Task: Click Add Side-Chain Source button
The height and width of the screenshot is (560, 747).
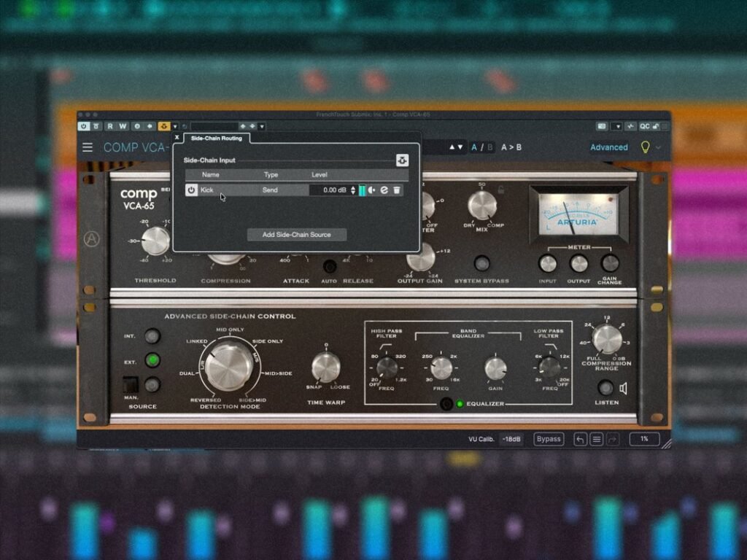Action: pyautogui.click(x=296, y=235)
